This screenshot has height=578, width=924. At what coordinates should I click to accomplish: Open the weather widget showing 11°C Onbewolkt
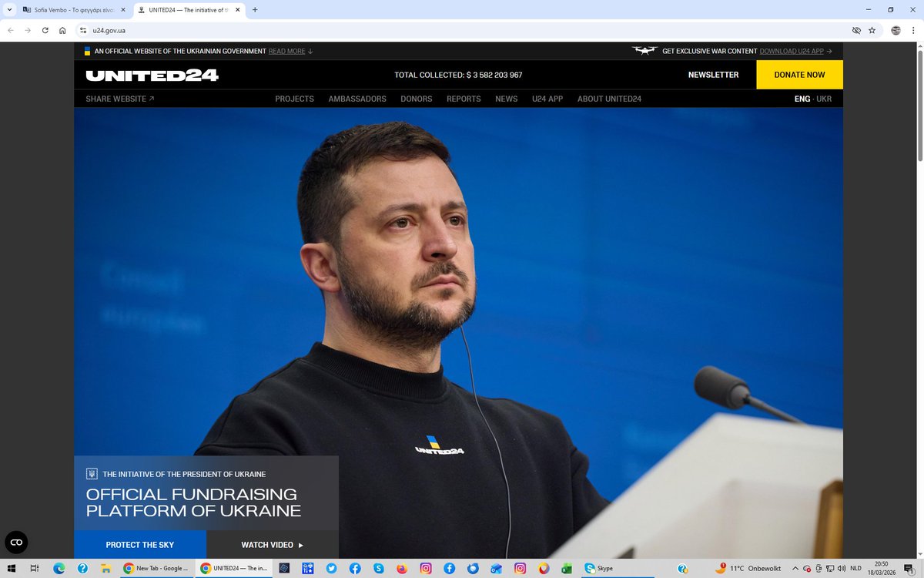(748, 568)
